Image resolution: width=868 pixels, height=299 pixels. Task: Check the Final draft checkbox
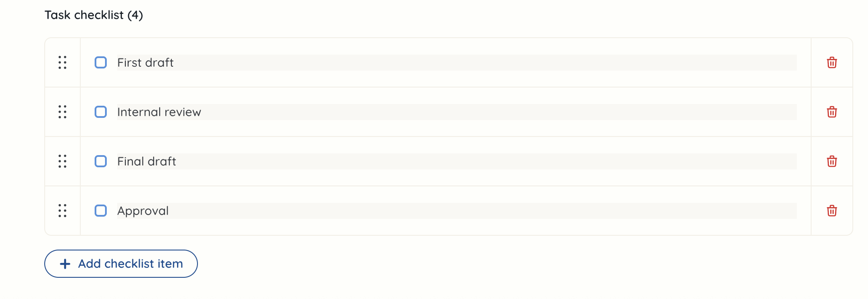pyautogui.click(x=101, y=161)
